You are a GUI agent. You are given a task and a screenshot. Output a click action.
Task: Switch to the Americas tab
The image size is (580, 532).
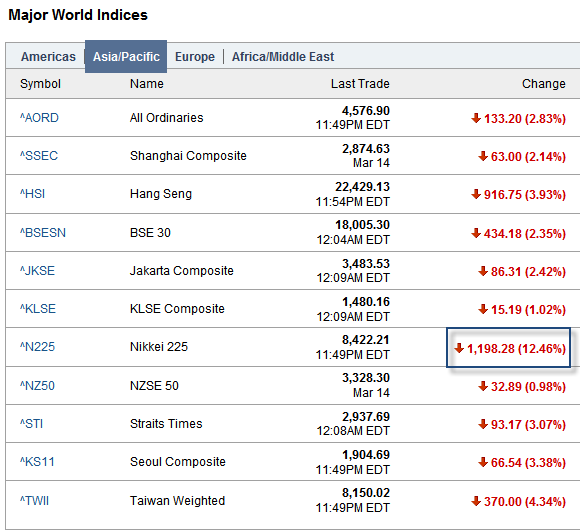[x=48, y=57]
